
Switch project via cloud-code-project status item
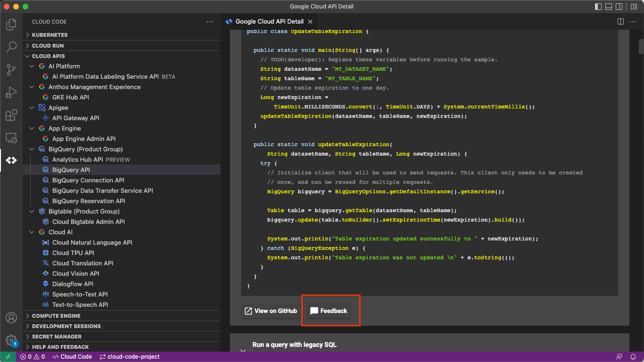tap(130, 357)
